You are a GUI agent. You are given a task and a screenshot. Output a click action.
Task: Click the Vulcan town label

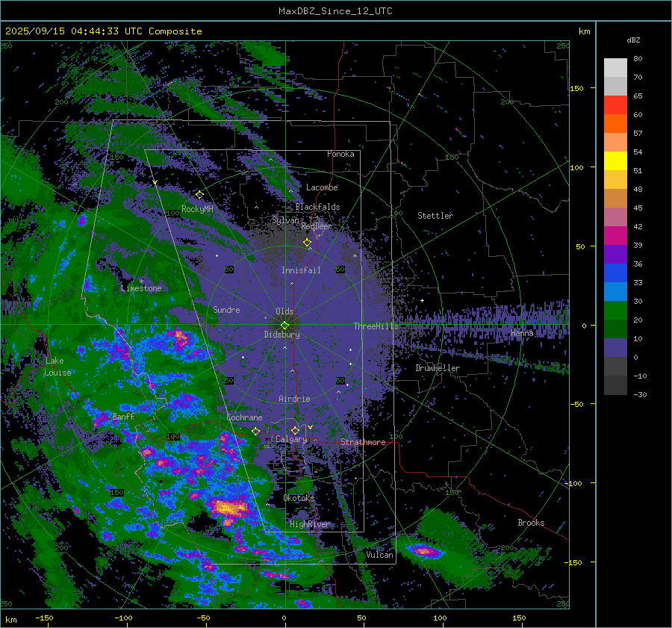click(379, 555)
